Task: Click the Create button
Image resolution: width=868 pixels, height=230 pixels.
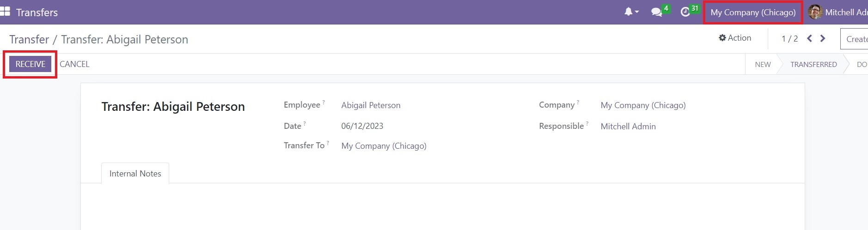Action: click(854, 39)
